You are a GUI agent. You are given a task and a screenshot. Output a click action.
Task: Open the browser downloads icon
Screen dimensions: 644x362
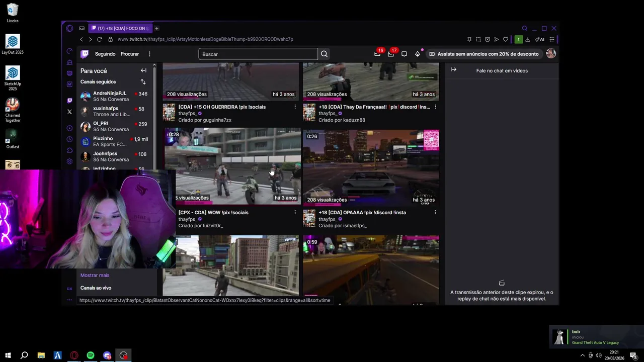coord(528,39)
